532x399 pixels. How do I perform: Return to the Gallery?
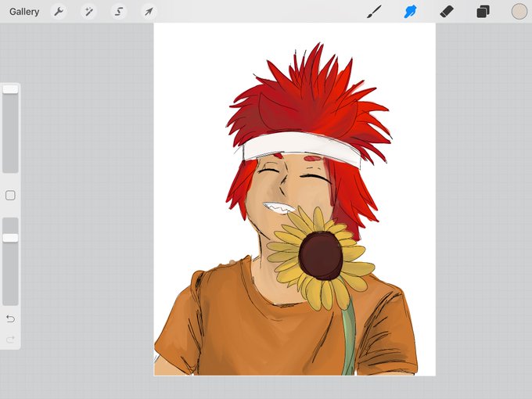point(24,12)
